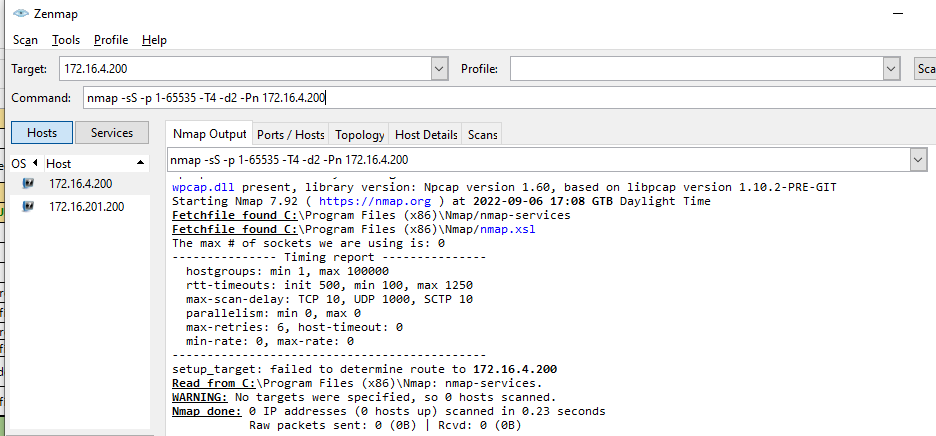Open the Profile menu
The image size is (936, 436).
click(x=111, y=40)
